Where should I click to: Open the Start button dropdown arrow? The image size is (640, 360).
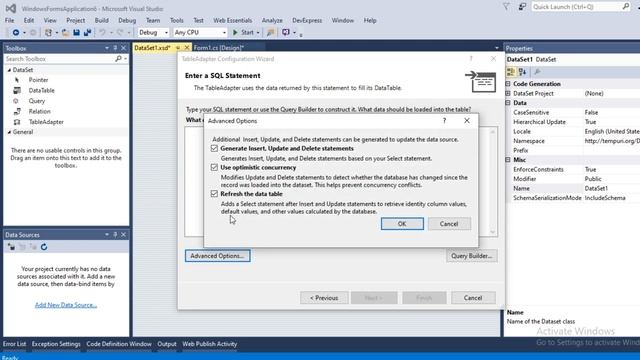point(258,32)
